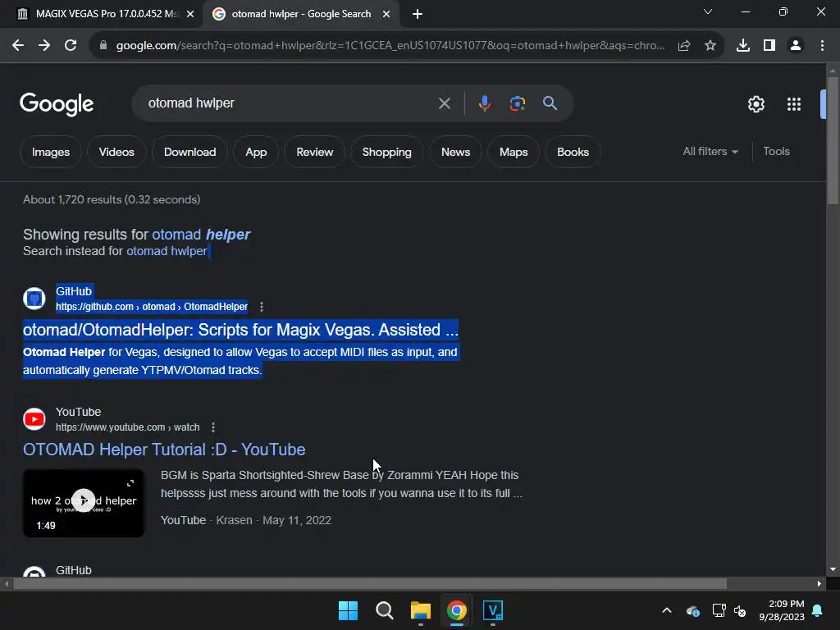Click the github.com otomad OtomadHelper URL
The image size is (840, 630).
152,307
